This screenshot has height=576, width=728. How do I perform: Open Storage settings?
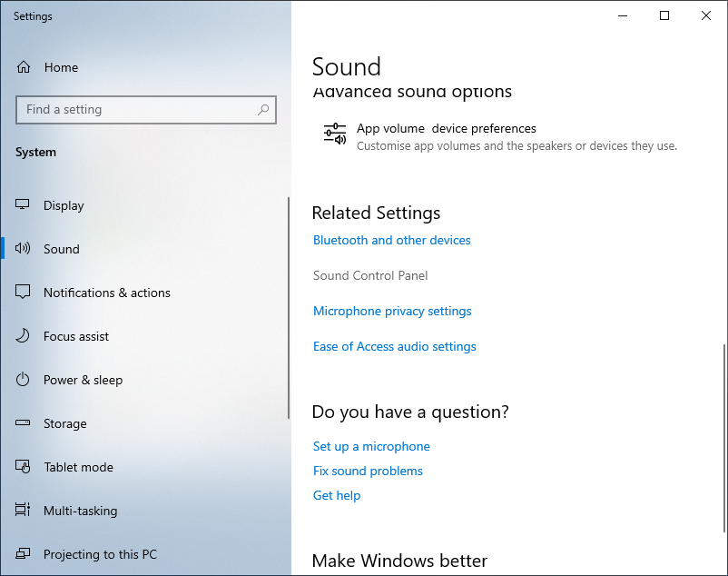click(144, 423)
